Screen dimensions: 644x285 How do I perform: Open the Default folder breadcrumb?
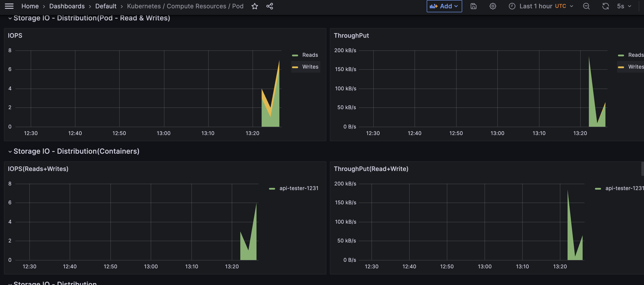point(106,6)
